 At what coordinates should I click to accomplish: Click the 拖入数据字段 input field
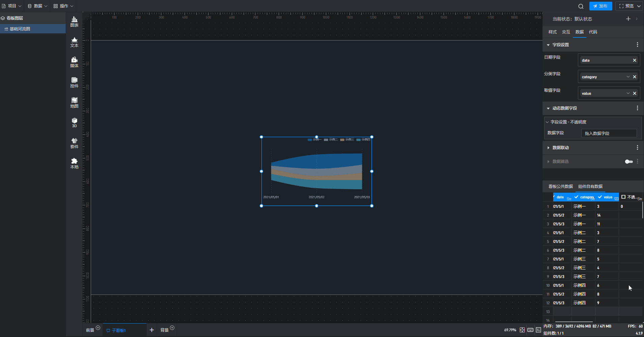tap(609, 133)
